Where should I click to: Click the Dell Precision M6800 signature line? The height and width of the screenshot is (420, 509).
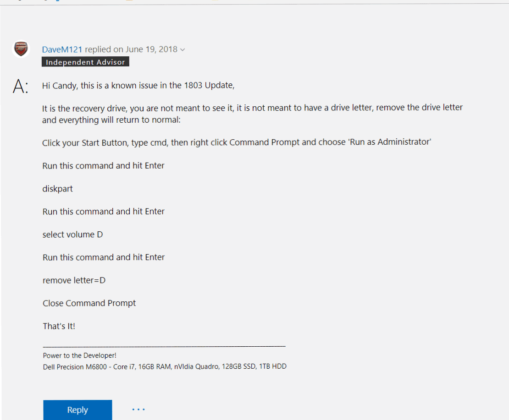165,366
